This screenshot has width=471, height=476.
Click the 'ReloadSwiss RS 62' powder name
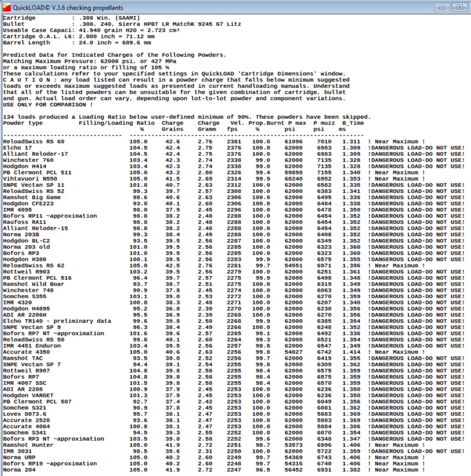point(34,266)
